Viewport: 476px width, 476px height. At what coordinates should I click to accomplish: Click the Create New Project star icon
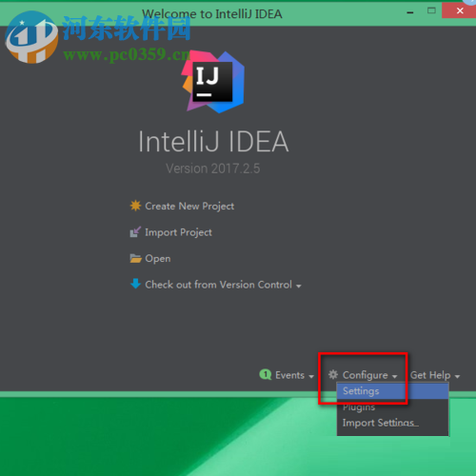pyautogui.click(x=135, y=206)
